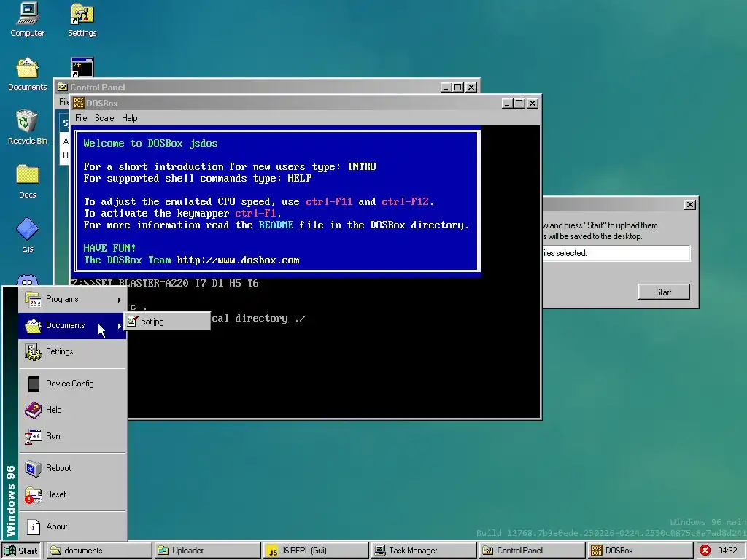The image size is (747, 560).
Task: Click the cat.jpg file icon in submenu
Action: (x=133, y=322)
